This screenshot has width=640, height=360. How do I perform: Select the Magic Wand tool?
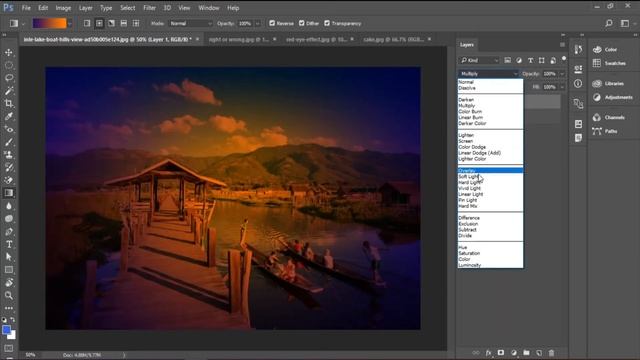9,91
